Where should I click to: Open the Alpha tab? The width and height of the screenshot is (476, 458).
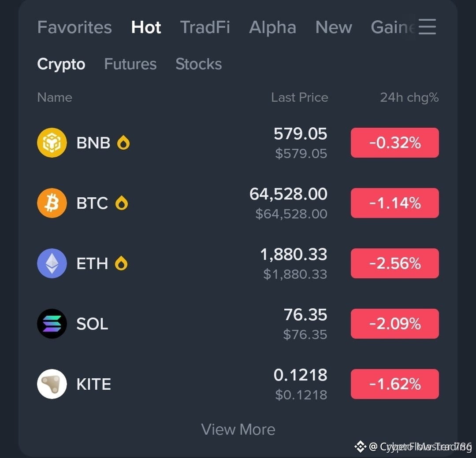273,27
